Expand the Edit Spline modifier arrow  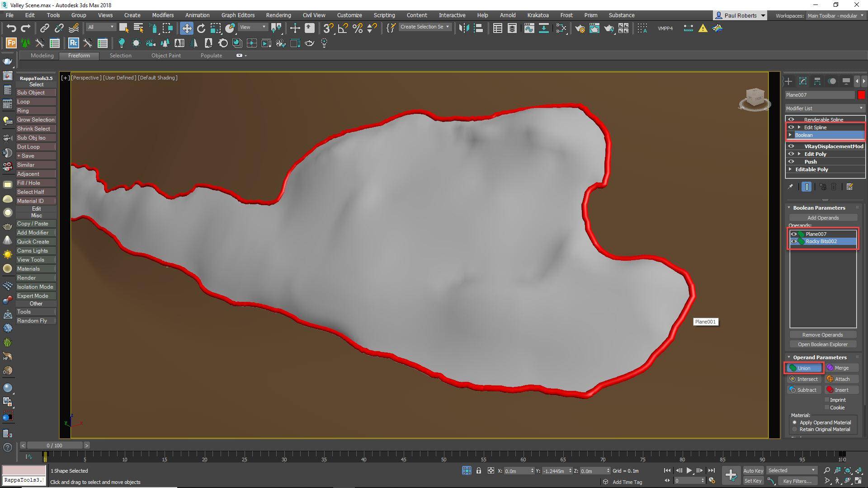[799, 127]
